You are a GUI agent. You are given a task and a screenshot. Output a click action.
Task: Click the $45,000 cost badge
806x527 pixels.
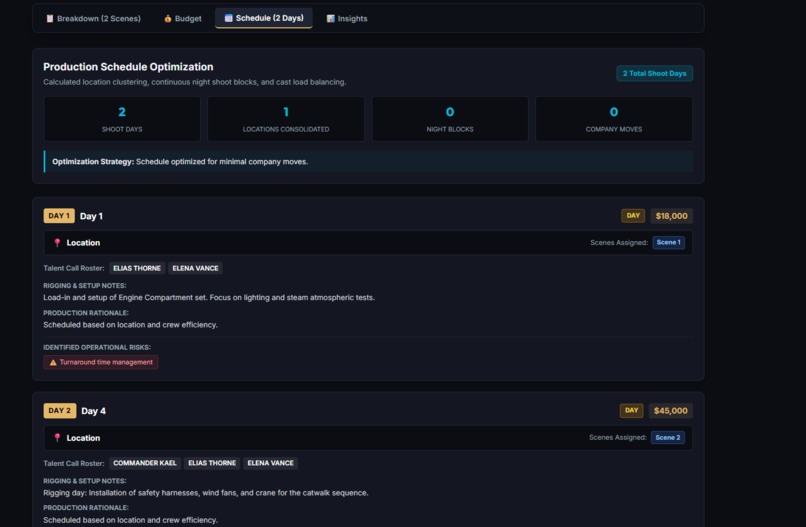pyautogui.click(x=670, y=411)
